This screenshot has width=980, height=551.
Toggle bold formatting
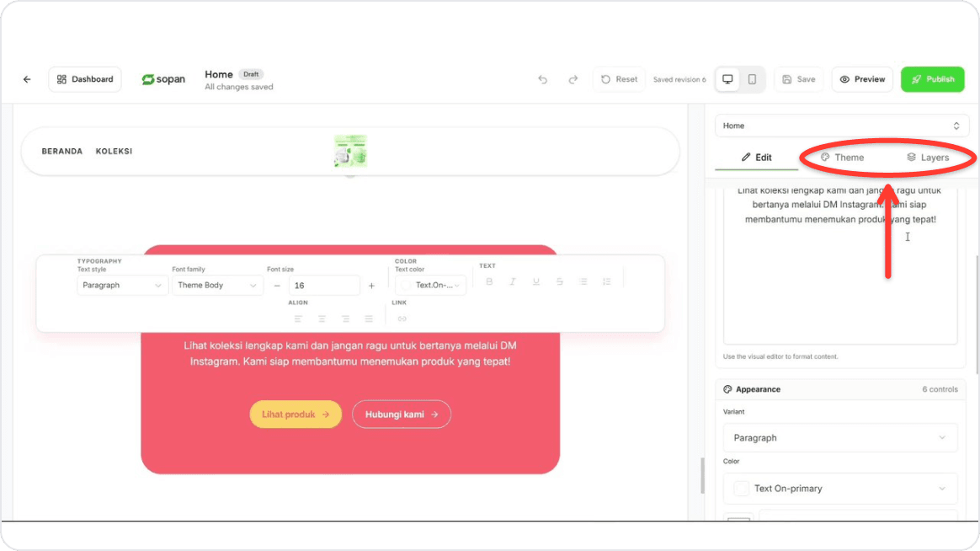tap(489, 282)
